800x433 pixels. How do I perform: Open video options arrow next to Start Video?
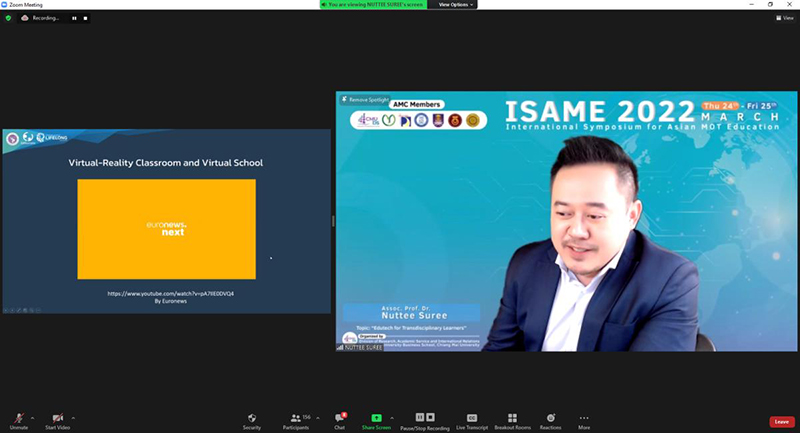[x=73, y=418]
